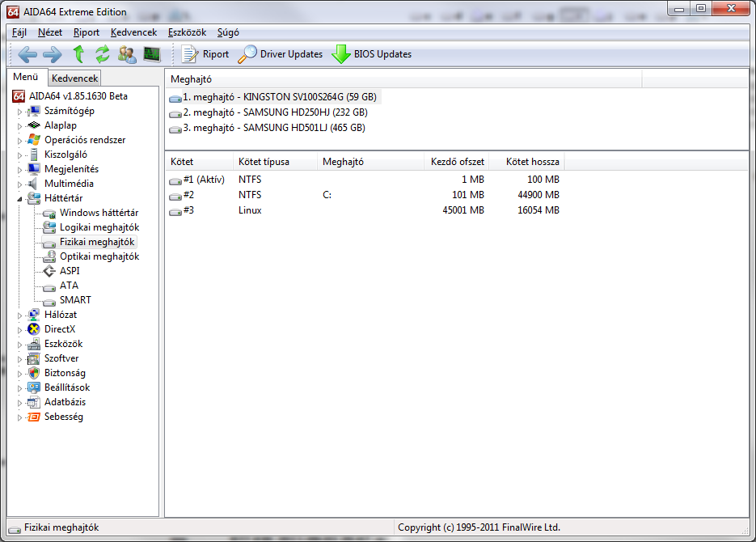Viewport: 756px width, 542px height.
Task: Open Windows háttértár item
Action: (x=99, y=213)
